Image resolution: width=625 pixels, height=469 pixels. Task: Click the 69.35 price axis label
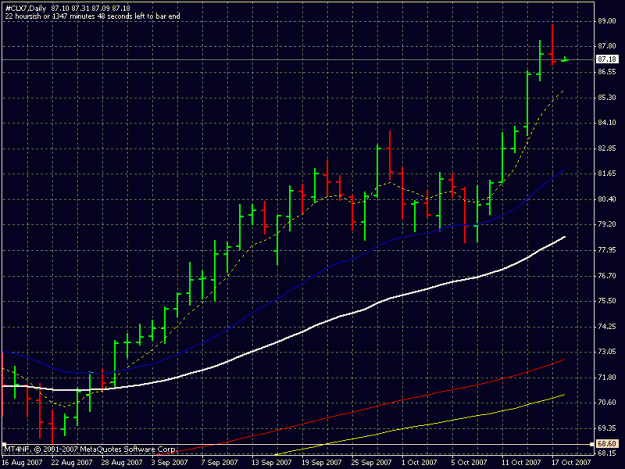click(607, 428)
